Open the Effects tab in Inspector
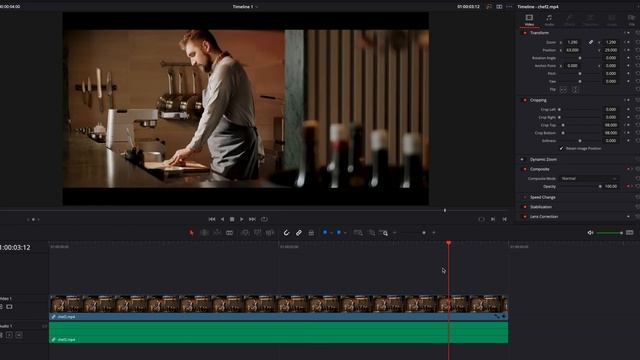 [569, 20]
